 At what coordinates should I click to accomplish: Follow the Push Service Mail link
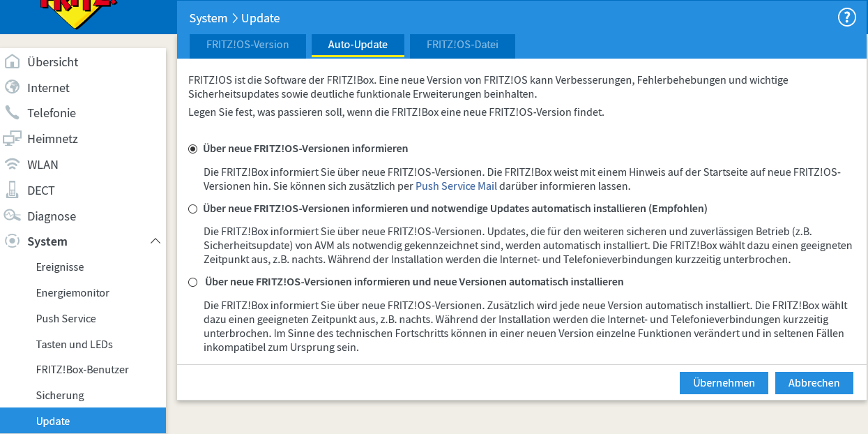(x=456, y=186)
